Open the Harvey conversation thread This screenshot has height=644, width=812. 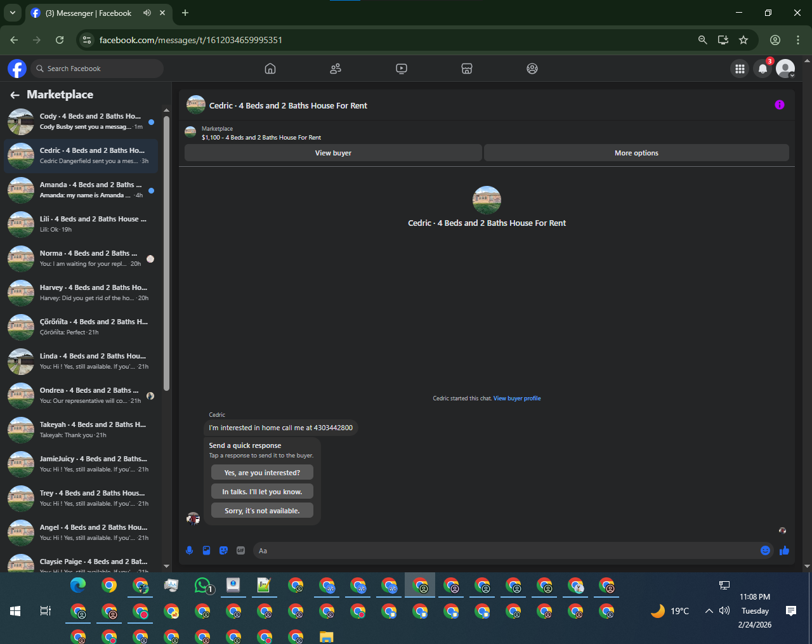click(x=81, y=292)
